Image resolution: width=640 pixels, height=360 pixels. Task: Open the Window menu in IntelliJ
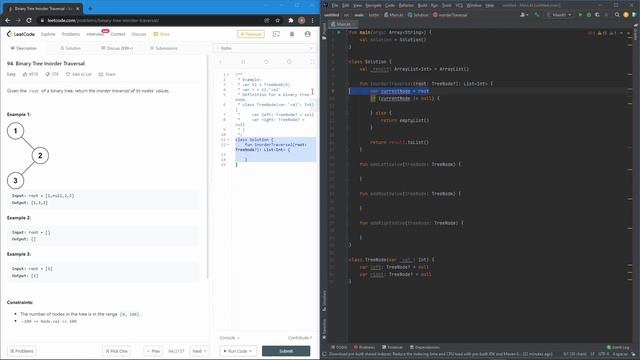474,5
